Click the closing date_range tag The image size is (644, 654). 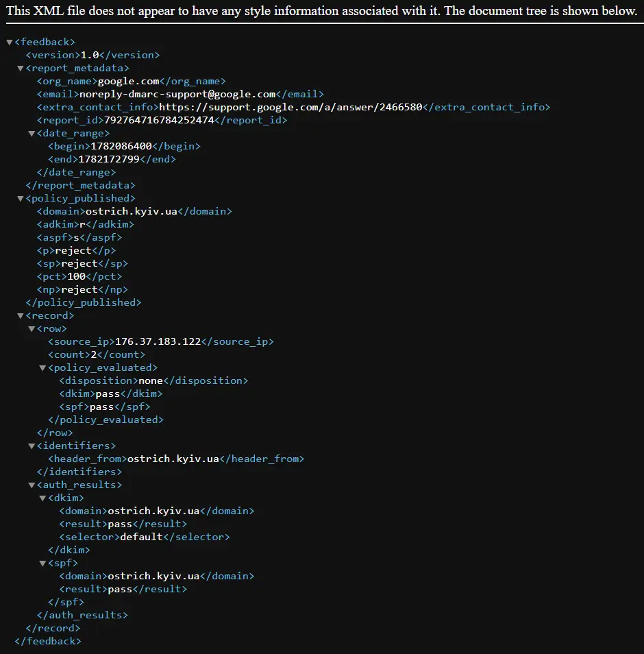76,172
